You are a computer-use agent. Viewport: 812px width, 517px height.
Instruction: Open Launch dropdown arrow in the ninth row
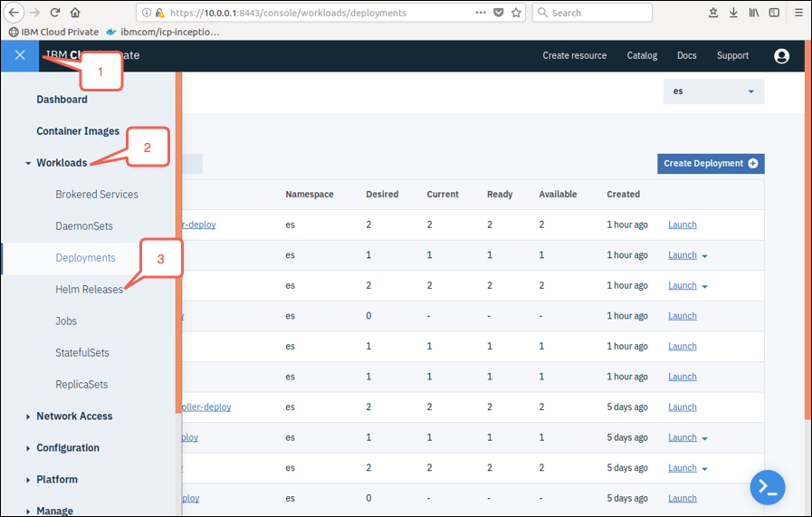click(704, 469)
